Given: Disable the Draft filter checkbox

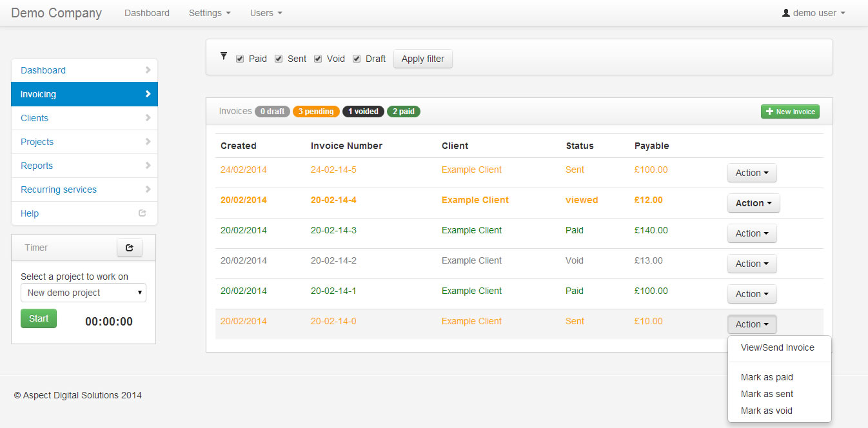Looking at the screenshot, I should (x=357, y=59).
